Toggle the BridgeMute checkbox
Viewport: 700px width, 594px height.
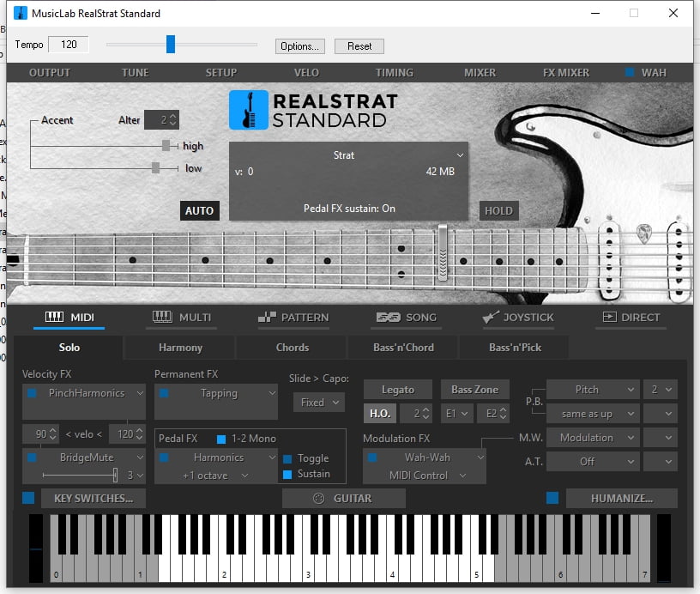coord(32,458)
